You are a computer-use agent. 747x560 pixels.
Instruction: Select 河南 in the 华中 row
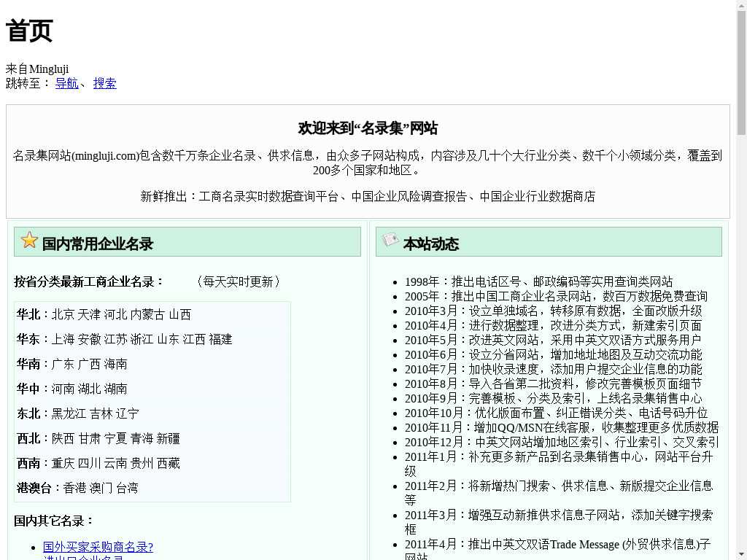click(x=63, y=389)
